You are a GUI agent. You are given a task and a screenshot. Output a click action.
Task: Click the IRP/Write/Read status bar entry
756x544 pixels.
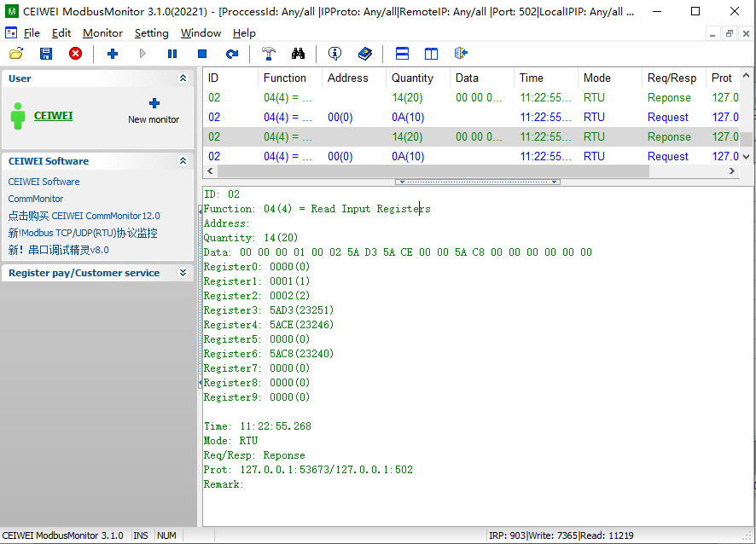561,535
